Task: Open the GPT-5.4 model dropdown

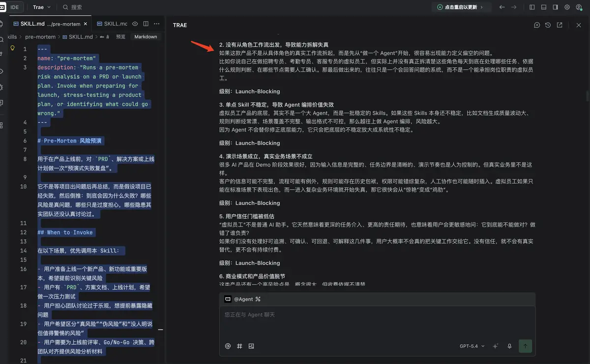Action: (472, 346)
